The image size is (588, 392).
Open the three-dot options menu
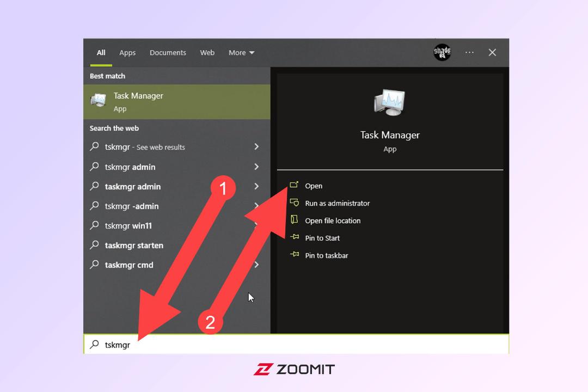[x=469, y=52]
